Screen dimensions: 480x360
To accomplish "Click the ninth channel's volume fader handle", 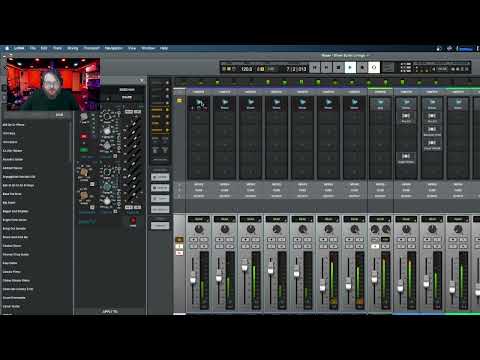I will pyautogui.click(x=400, y=285).
